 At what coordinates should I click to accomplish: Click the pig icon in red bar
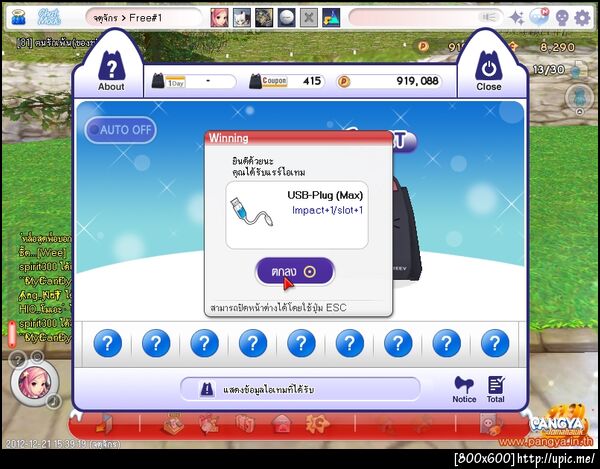[x=491, y=425]
